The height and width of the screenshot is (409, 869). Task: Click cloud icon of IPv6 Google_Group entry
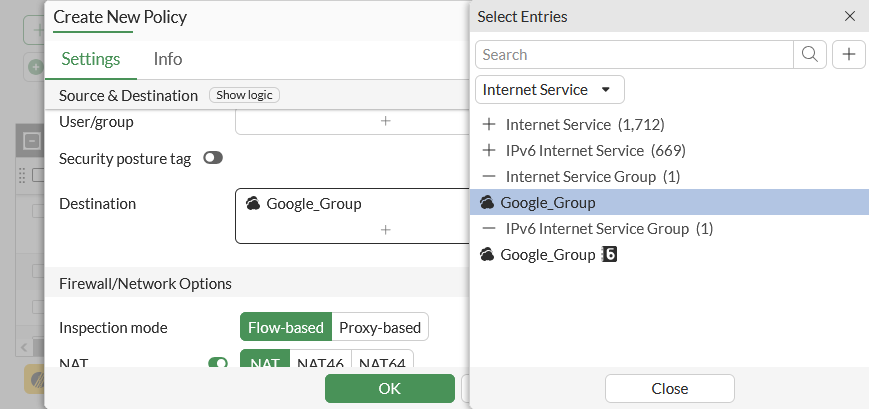(487, 255)
